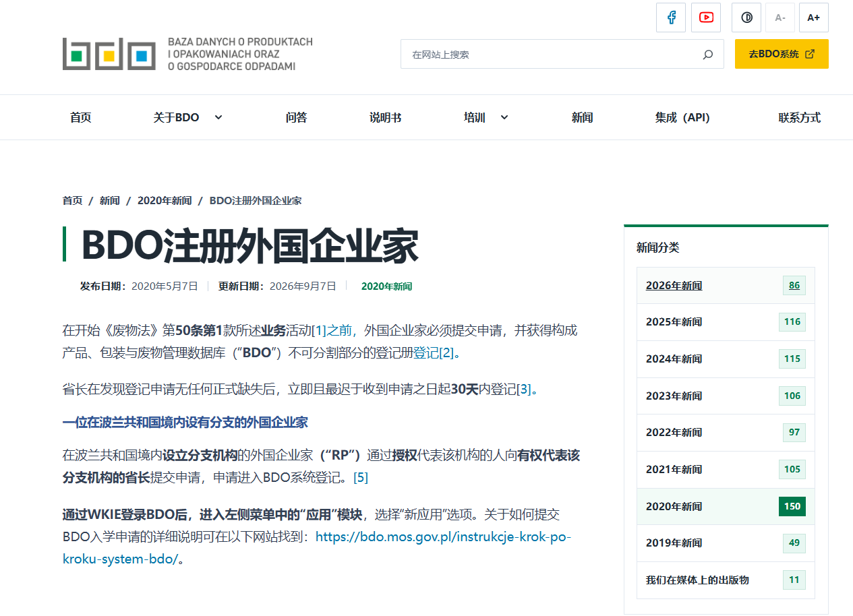Select the 2019年新闻 category
This screenshot has width=853, height=616.
coord(726,543)
